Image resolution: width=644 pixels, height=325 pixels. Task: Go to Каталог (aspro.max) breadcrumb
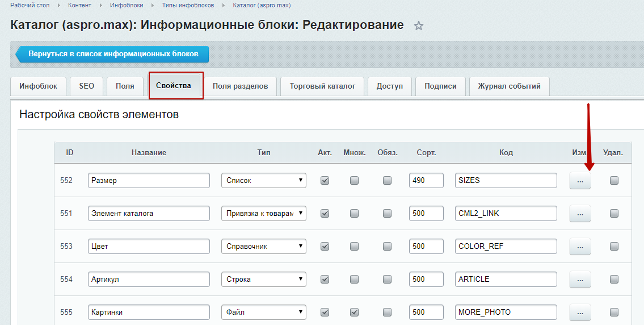click(x=262, y=5)
